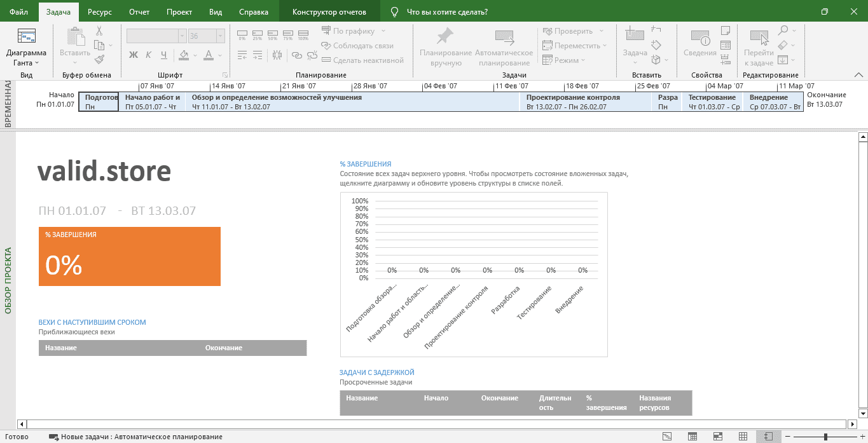Switch to the Отчет tab
This screenshot has height=443, width=868.
click(x=139, y=12)
